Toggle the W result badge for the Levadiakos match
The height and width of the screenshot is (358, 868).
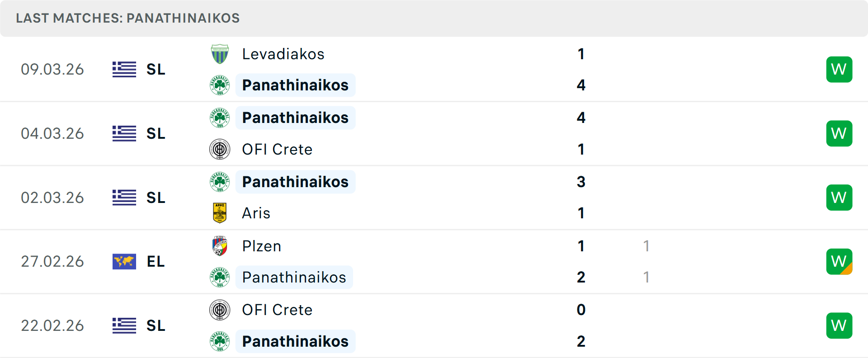pos(839,69)
